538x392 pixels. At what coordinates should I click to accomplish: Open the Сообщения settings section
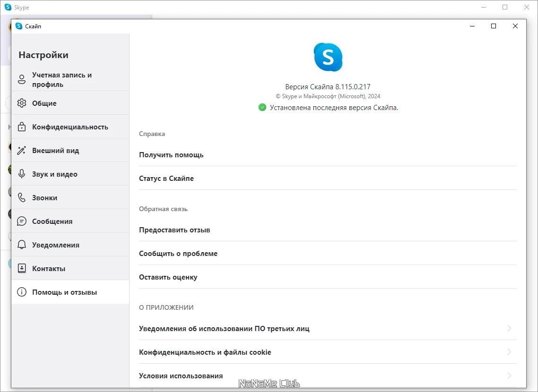point(70,222)
